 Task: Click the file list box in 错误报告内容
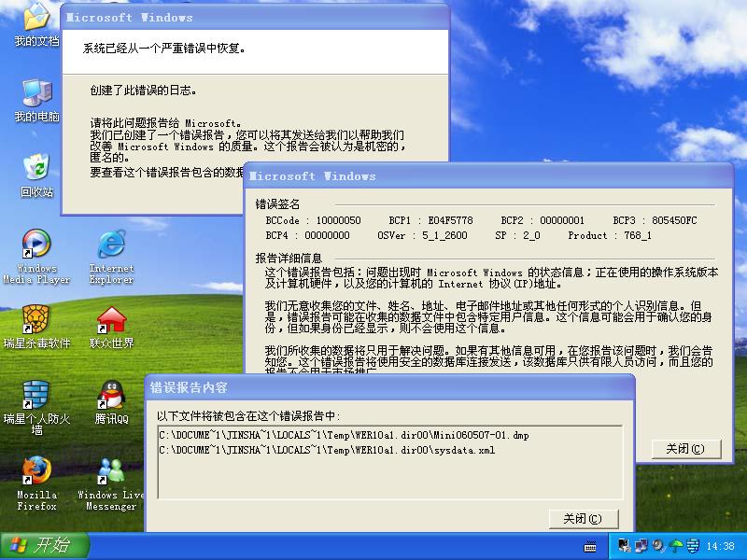[390, 462]
